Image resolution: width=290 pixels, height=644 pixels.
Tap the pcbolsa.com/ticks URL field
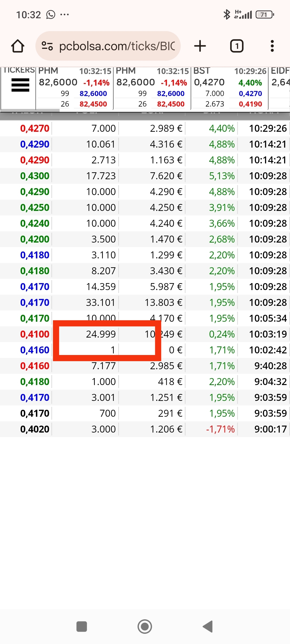click(117, 46)
